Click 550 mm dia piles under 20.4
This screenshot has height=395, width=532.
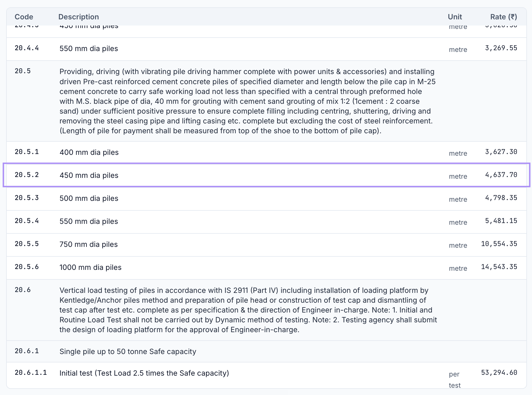pos(89,49)
